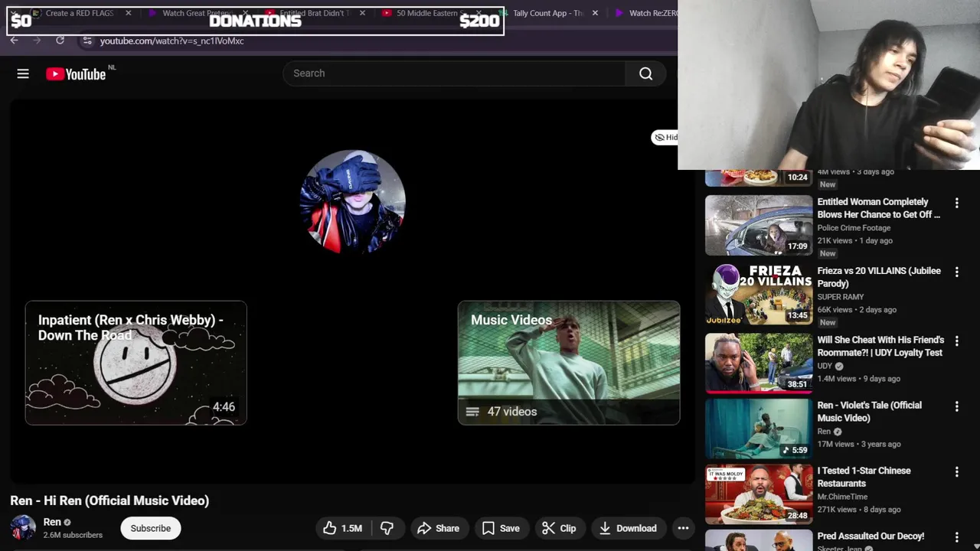Screen dimensions: 980x551
Task: Go back with the browser back arrow
Action: [x=14, y=41]
